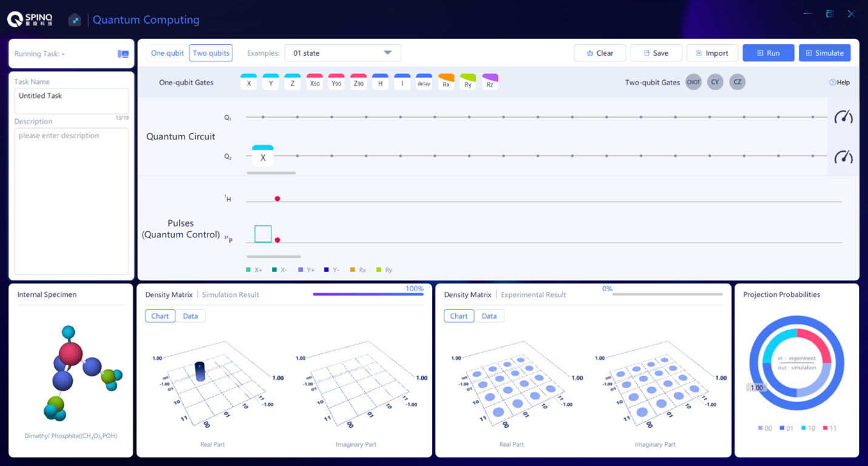Image resolution: width=868 pixels, height=466 pixels.
Task: Select the Z one-qubit gate
Action: [293, 82]
